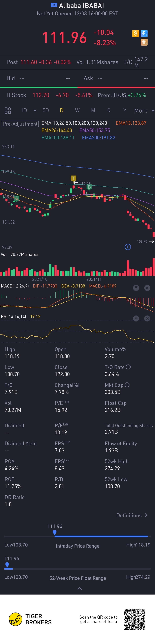Select the D daily chart tab
Image resolution: width=155 pixels, height=644 pixels.
(x=62, y=111)
